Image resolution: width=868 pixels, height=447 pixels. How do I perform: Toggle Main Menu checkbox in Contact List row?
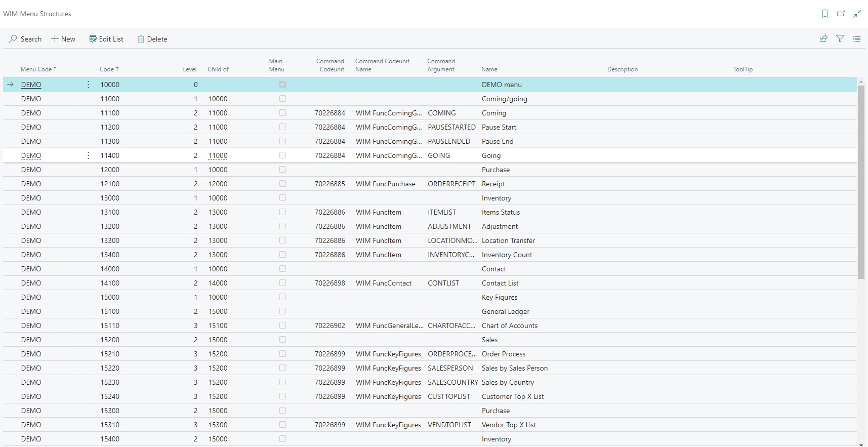(x=282, y=283)
